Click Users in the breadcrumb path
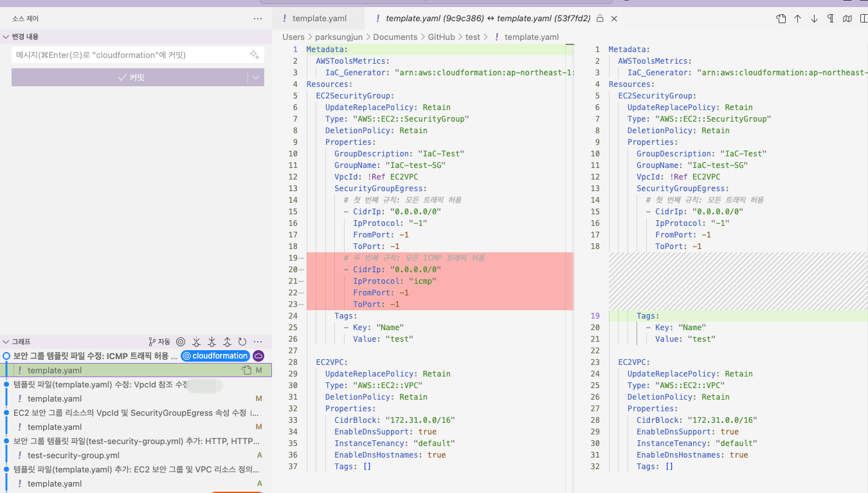The image size is (868, 493). click(x=293, y=37)
